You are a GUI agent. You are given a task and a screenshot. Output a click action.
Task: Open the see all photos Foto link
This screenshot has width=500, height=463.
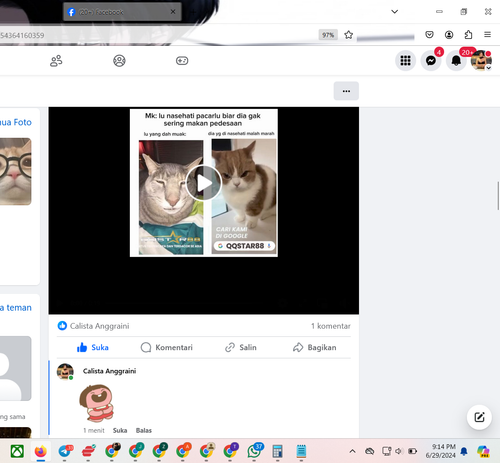coord(16,122)
